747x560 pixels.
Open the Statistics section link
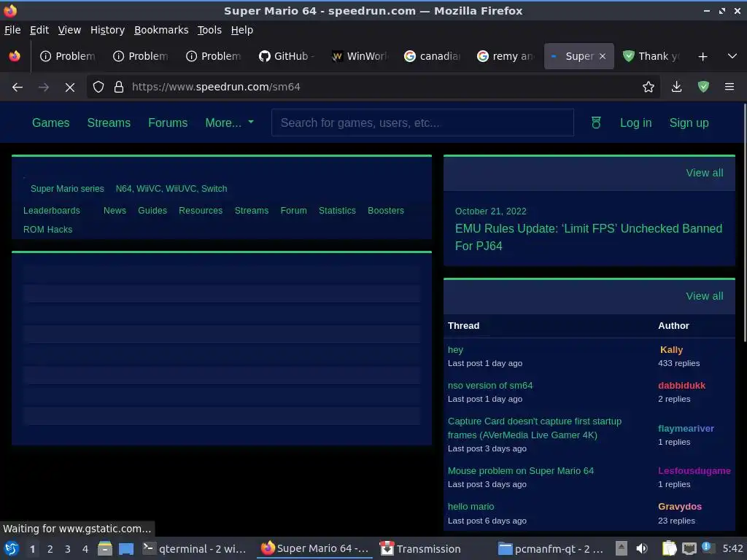[x=337, y=211]
